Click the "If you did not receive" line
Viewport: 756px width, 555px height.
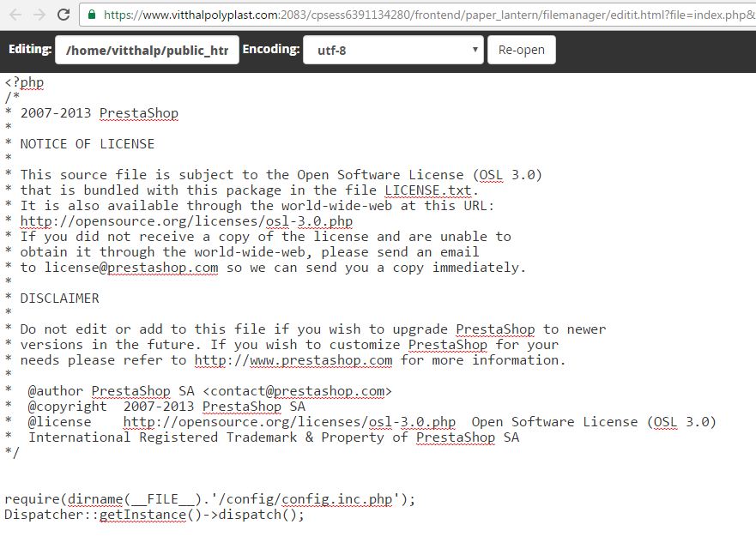point(258,237)
